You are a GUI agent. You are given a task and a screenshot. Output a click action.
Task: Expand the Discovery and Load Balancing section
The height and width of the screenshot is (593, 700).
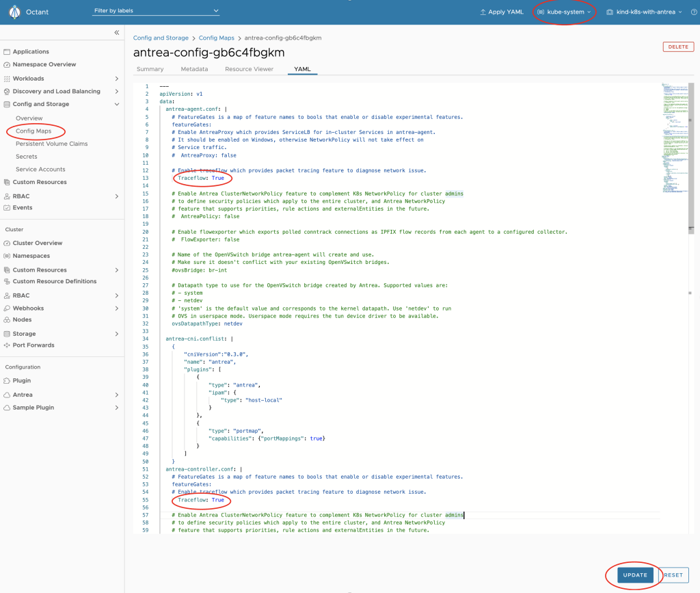pyautogui.click(x=117, y=92)
